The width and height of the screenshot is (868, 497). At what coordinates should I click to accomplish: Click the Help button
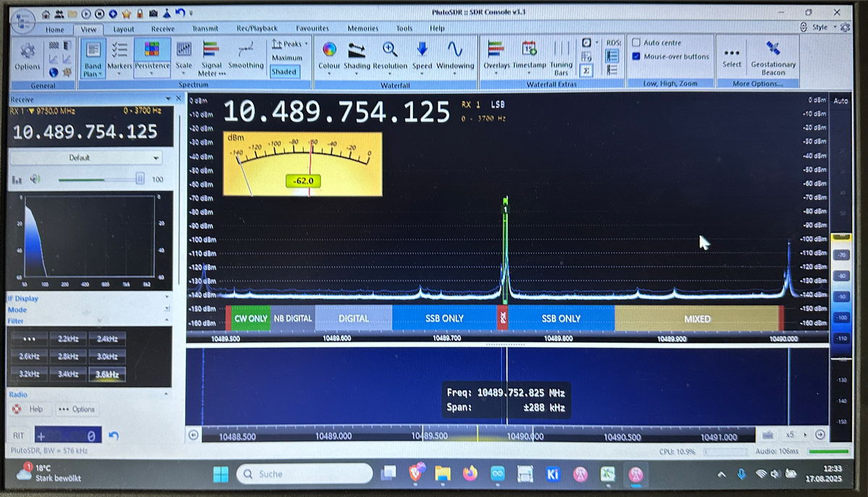[x=30, y=409]
